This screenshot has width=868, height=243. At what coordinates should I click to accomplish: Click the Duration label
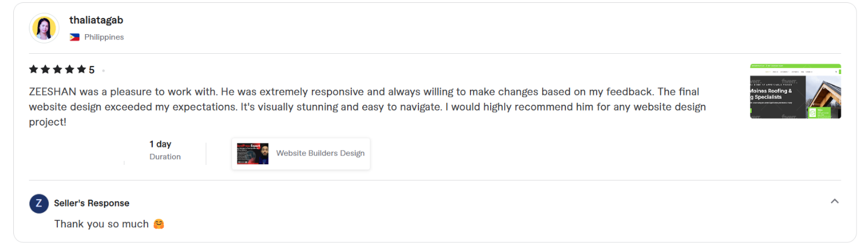[x=165, y=157]
